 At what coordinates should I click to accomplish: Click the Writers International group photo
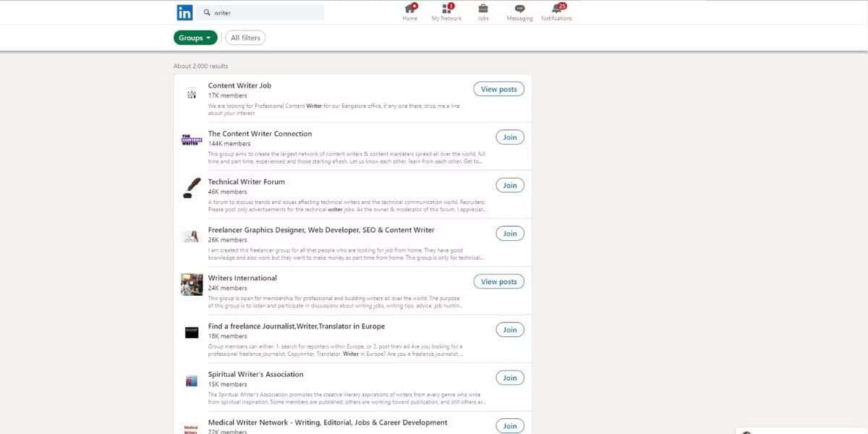[191, 284]
